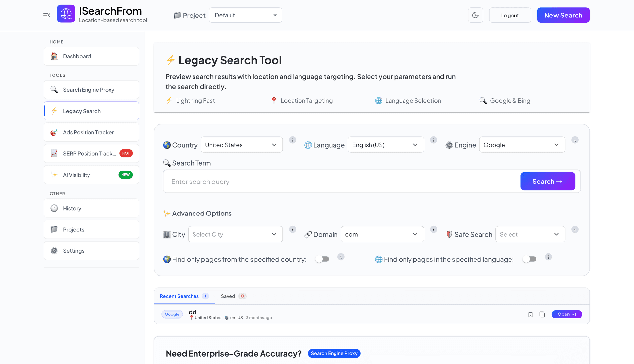This screenshot has width=634, height=364.
Task: Click the '3 months ago' timestamp
Action: click(259, 318)
